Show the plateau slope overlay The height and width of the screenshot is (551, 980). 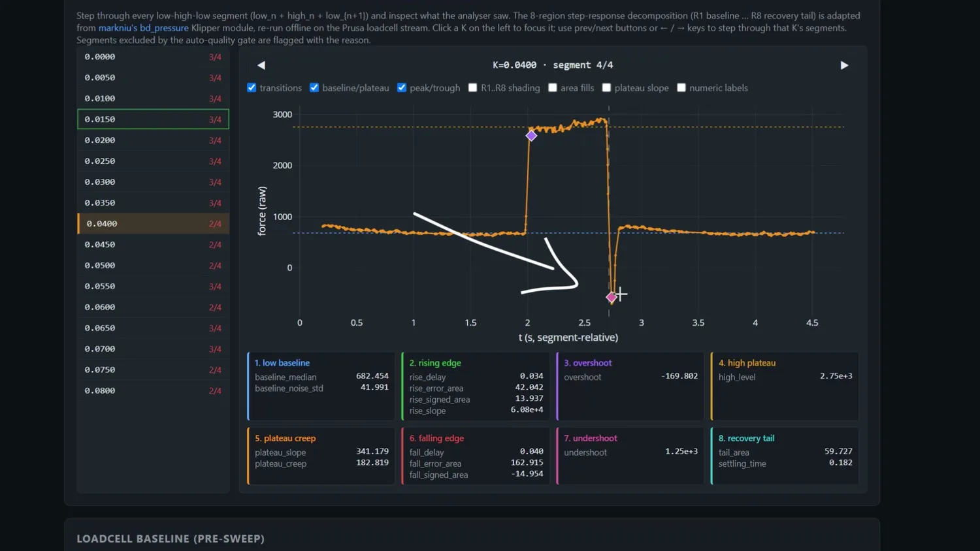606,87
